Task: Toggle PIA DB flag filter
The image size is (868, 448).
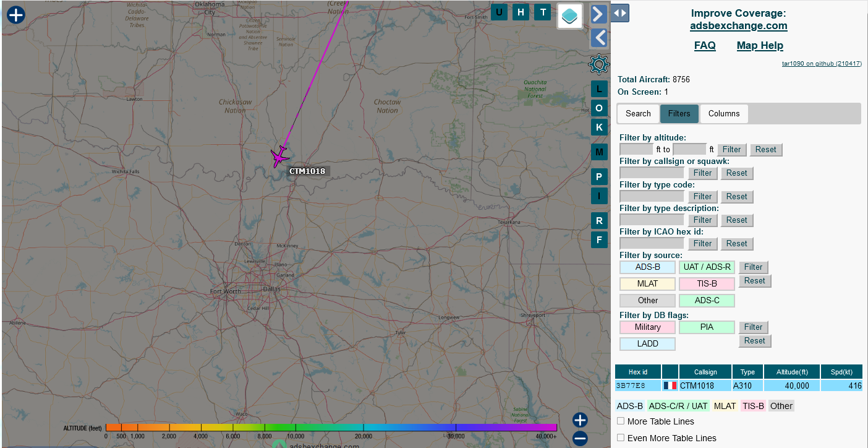Action: [707, 327]
